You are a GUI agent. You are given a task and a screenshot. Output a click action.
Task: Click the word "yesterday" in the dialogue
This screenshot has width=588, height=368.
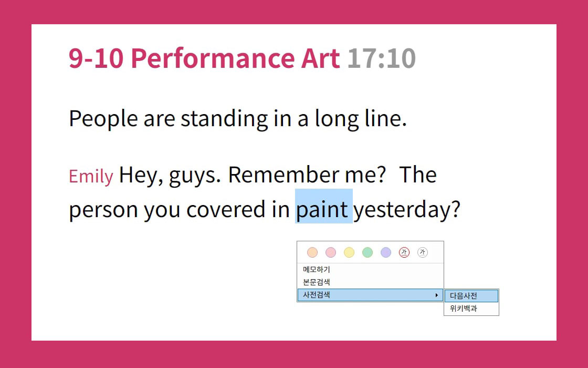coord(406,209)
